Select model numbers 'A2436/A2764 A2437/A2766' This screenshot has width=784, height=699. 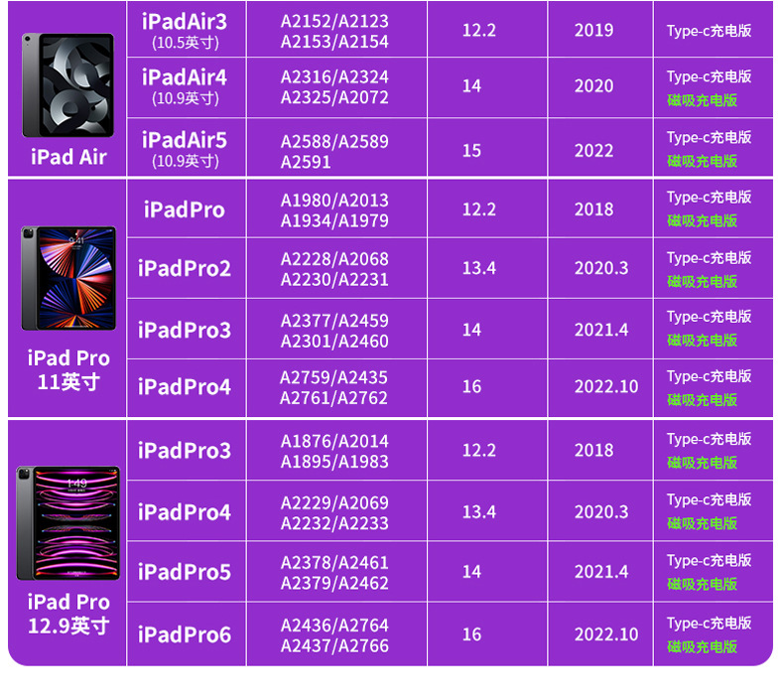click(x=334, y=635)
